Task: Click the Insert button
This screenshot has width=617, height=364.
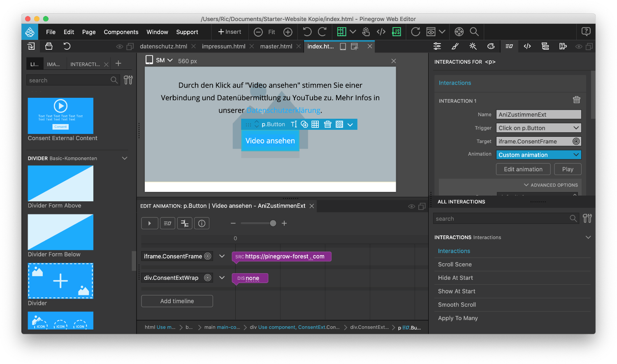Action: pyautogui.click(x=230, y=32)
